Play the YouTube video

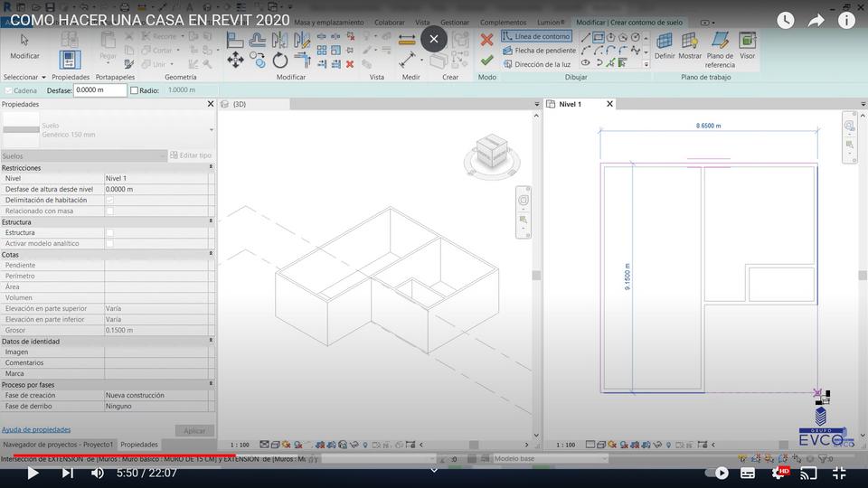click(33, 473)
